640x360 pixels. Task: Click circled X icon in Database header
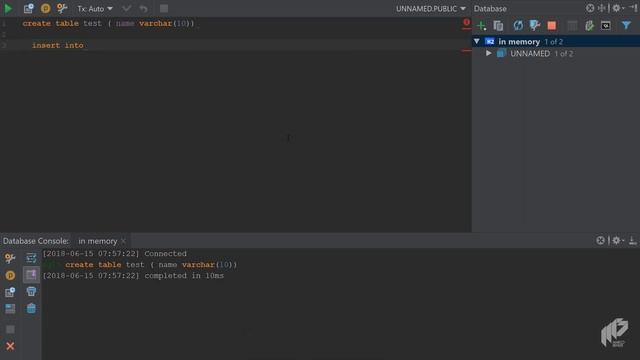click(x=590, y=8)
